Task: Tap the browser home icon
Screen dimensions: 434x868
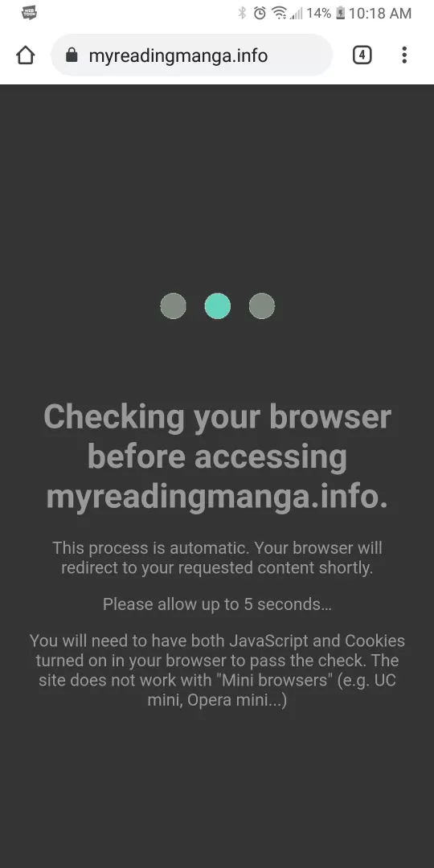Action: tap(26, 55)
